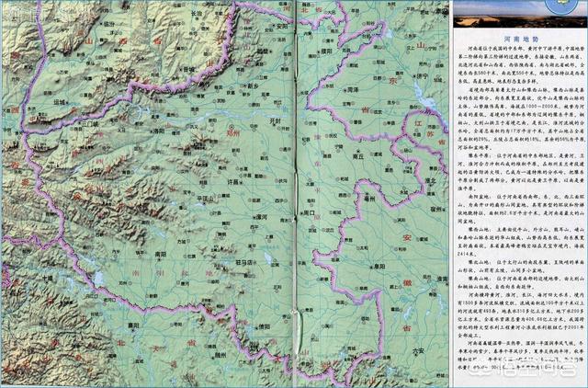Click the Xiangyang (襄阳) city label
This screenshot has width=588, height=388.
(x=133, y=325)
